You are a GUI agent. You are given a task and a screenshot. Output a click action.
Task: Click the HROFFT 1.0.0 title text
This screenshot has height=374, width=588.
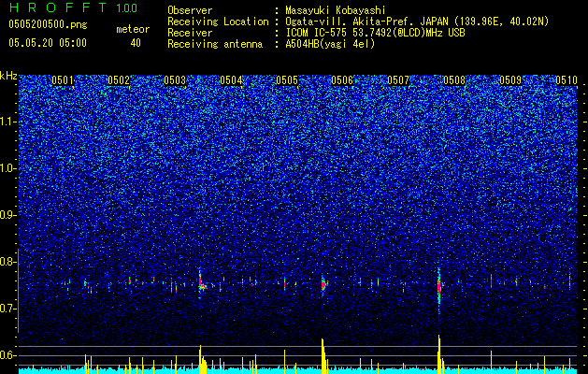coord(73,7)
